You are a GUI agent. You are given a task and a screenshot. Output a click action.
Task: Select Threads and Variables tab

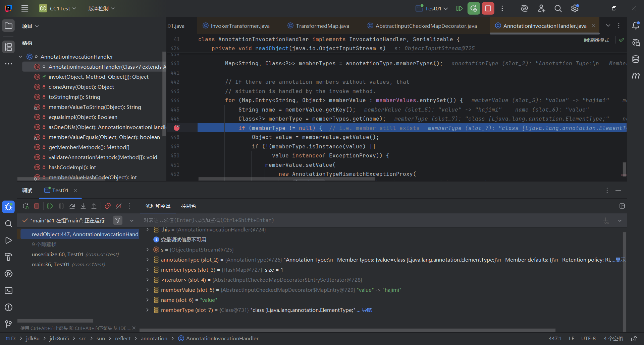[x=158, y=206]
